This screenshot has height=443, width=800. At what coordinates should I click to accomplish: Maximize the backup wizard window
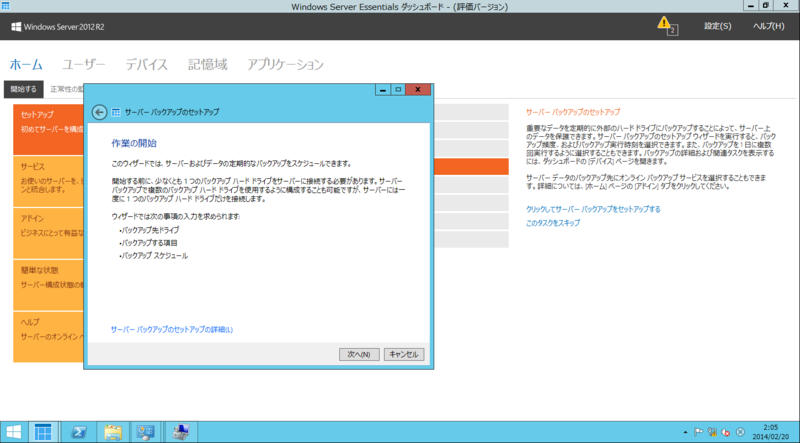[398, 90]
